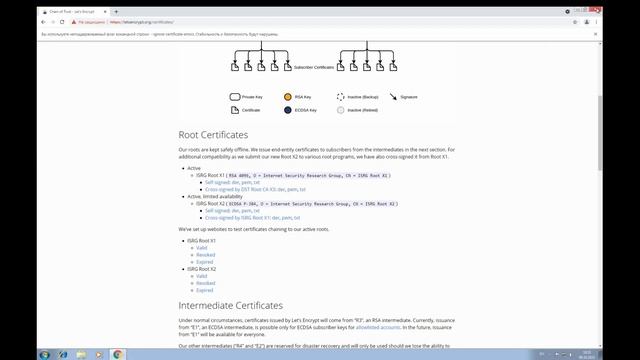The height and width of the screenshot is (360, 640).
Task: Go back with the browser back arrow
Action: (x=43, y=22)
